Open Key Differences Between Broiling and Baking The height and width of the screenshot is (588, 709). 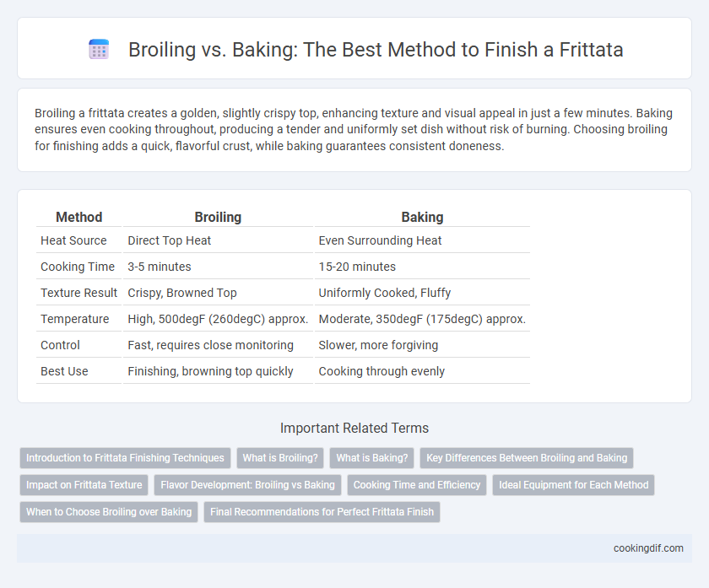[527, 458]
